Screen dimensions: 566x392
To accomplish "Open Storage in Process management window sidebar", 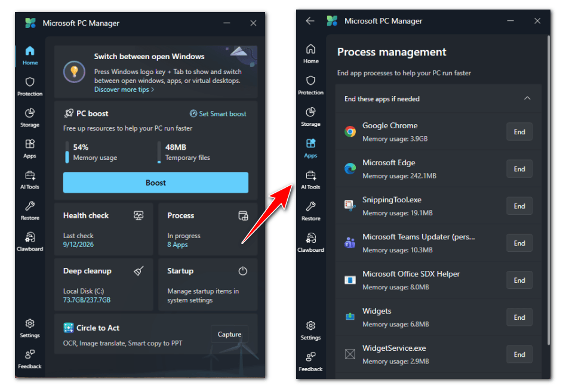I will pos(310,117).
